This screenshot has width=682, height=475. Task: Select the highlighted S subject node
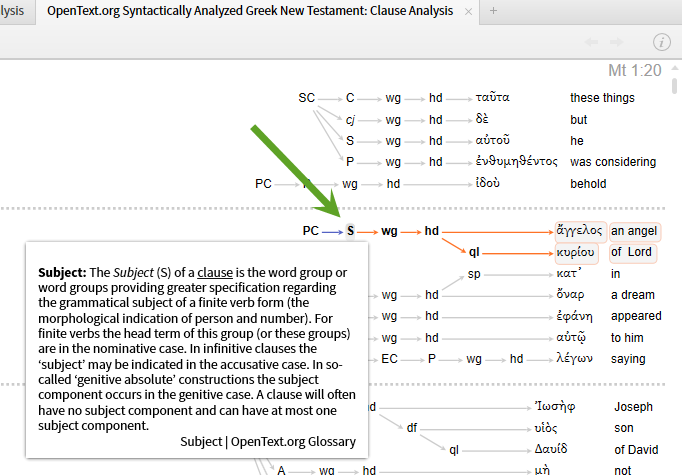(x=351, y=231)
